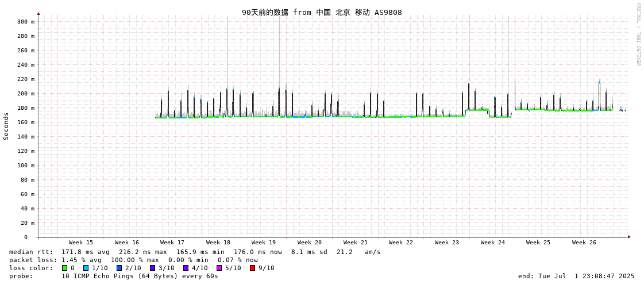Click the end timestamp Tue Jul 1 2025
The height and width of the screenshot is (284, 644).
(576, 276)
